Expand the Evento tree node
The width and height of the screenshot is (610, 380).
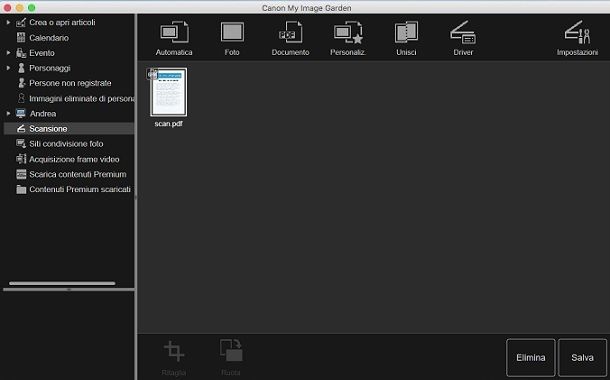tap(8, 53)
